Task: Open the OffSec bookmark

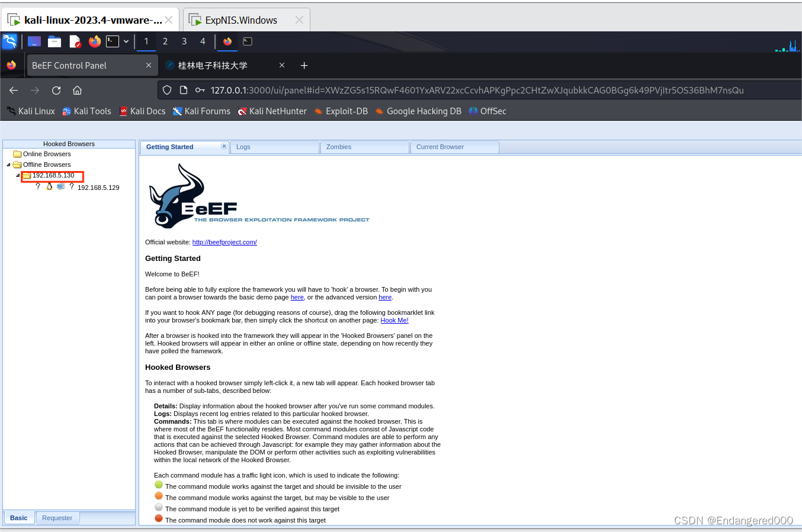Action: pos(487,111)
